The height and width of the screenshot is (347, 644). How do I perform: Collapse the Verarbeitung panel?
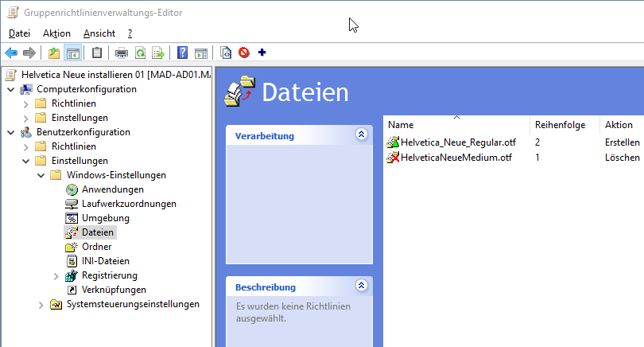pos(362,135)
